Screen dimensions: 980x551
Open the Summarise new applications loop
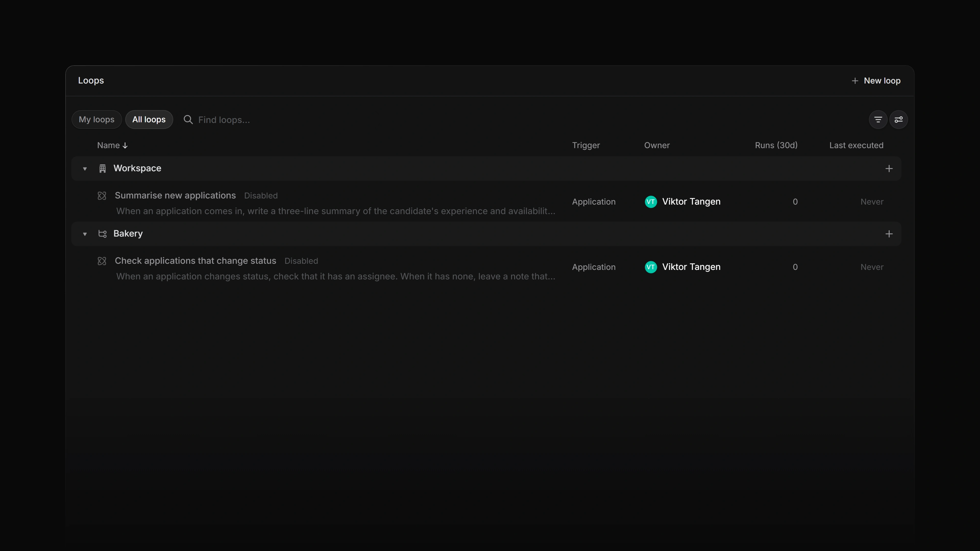coord(175,195)
